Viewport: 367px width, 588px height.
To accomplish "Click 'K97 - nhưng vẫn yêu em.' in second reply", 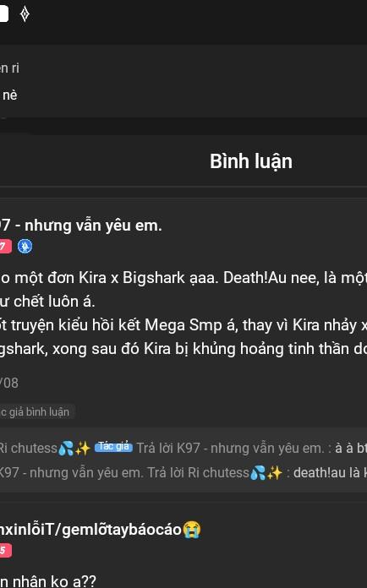I will (72, 472).
